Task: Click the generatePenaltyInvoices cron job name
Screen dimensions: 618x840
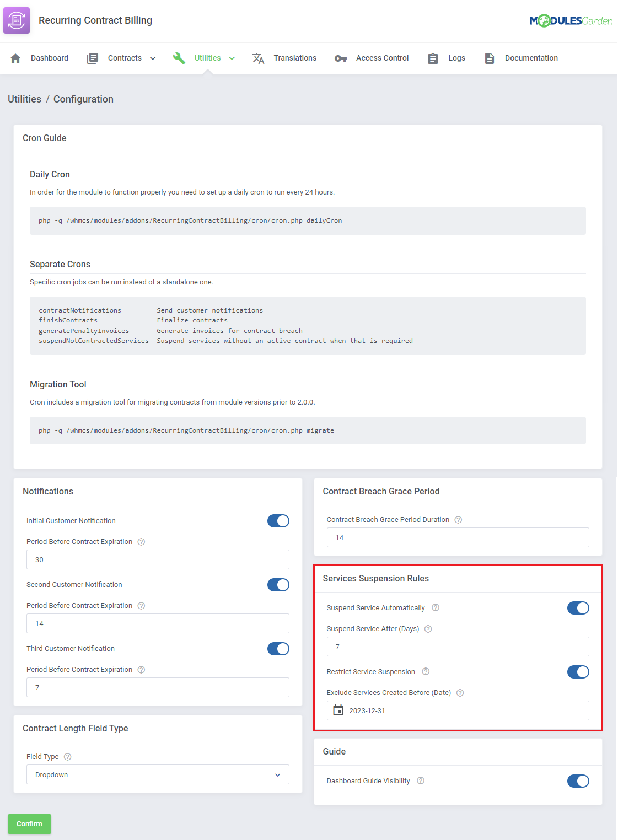Action: tap(84, 331)
